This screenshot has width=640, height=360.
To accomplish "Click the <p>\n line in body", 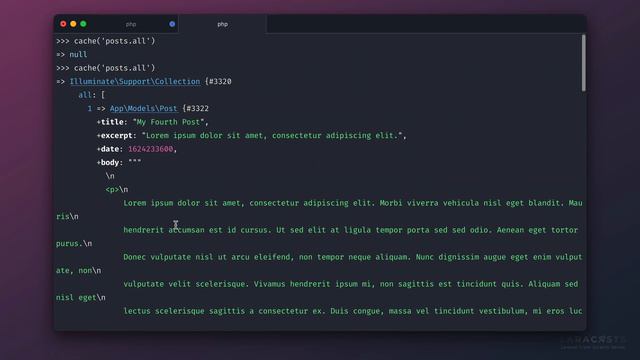I will 117,189.
